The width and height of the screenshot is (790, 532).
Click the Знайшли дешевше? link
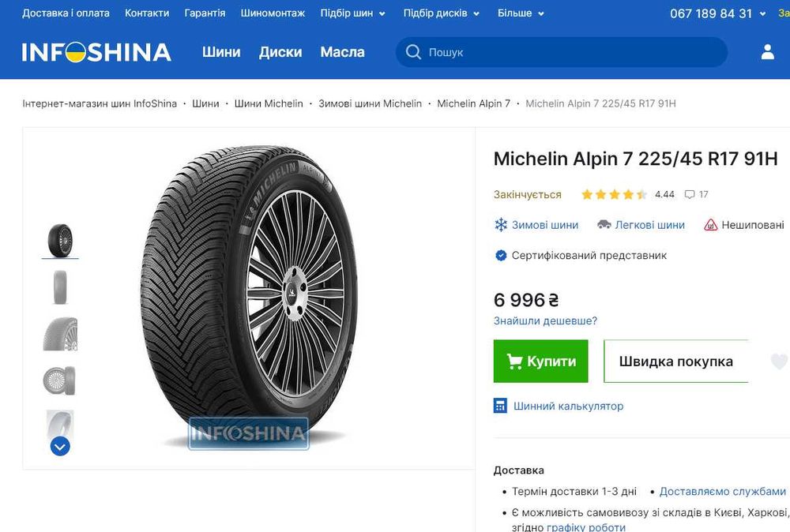pos(545,320)
